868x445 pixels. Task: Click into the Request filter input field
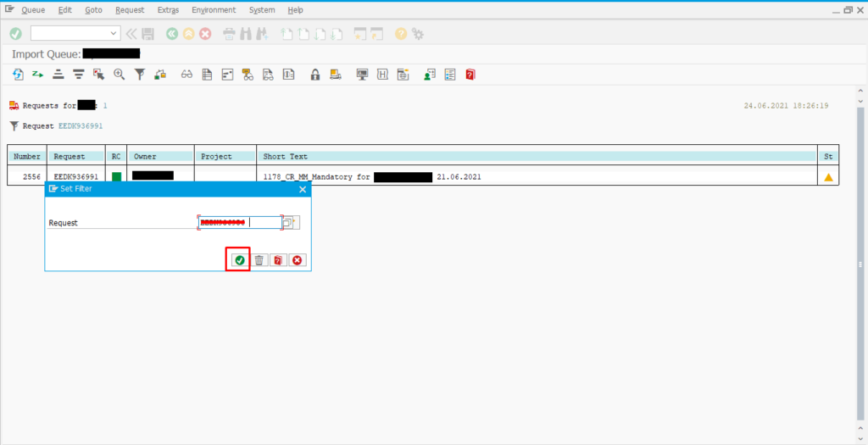click(240, 222)
